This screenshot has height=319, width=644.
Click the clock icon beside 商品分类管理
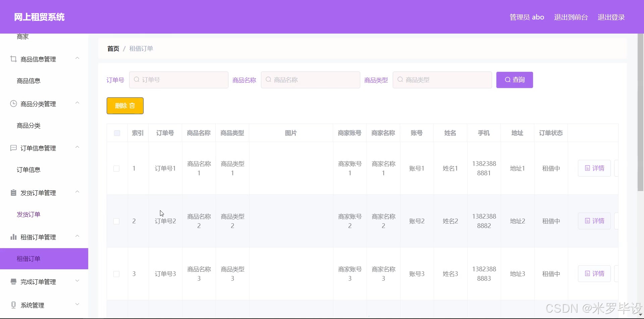pyautogui.click(x=13, y=103)
